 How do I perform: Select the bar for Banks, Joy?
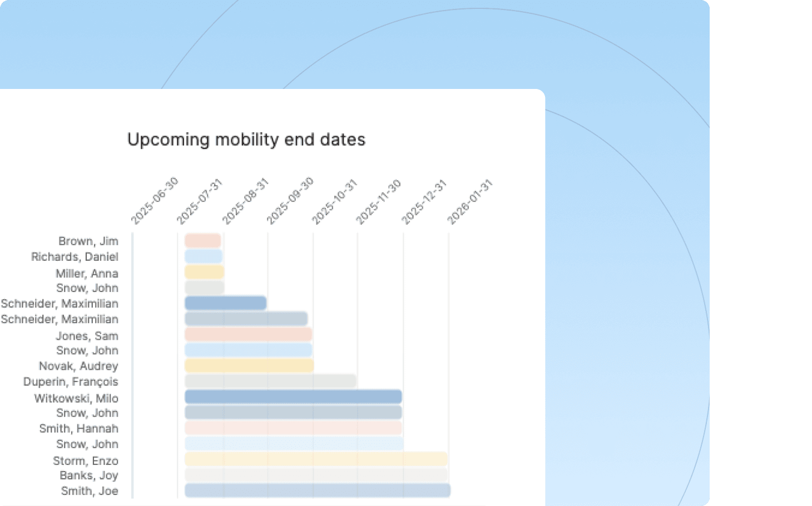point(316,475)
